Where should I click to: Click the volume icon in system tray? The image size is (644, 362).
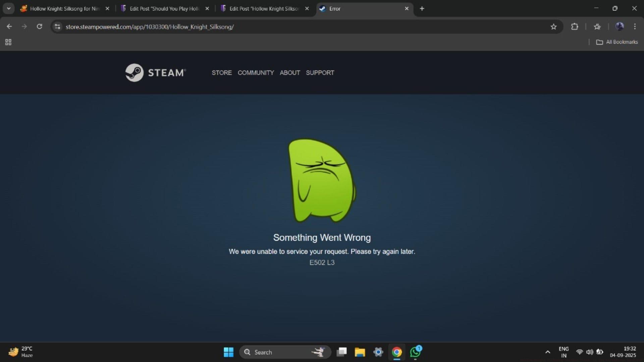pos(590,352)
